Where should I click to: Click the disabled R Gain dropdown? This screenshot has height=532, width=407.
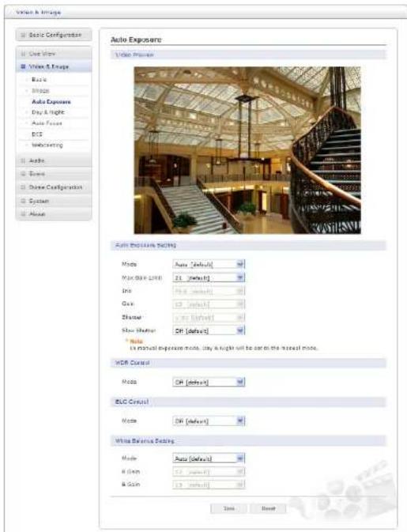[x=209, y=472]
